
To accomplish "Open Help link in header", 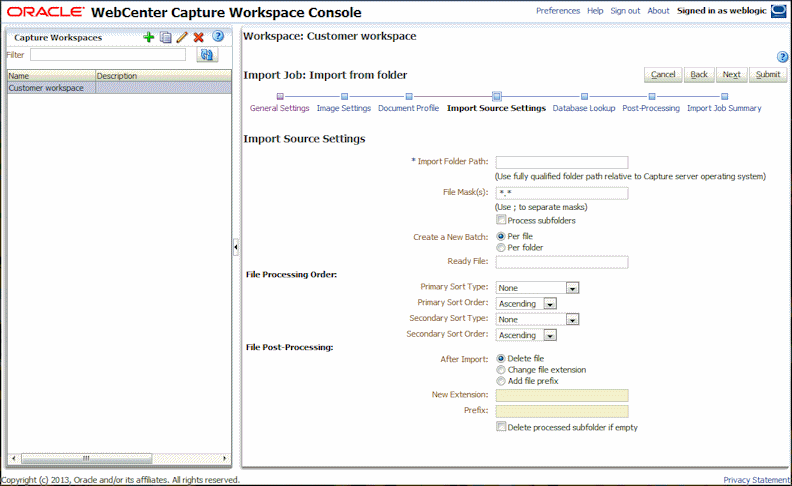I will click(x=595, y=11).
